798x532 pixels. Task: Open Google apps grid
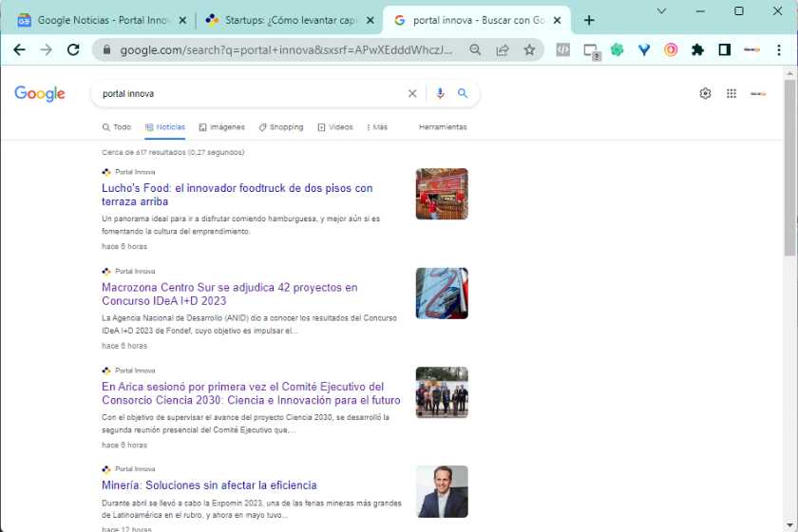[x=731, y=93]
